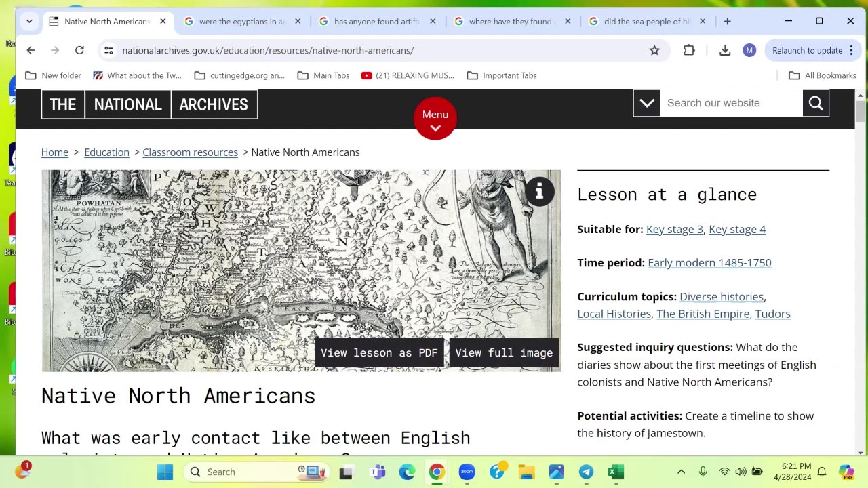
Task: Open The British Empire topic
Action: click(x=703, y=314)
